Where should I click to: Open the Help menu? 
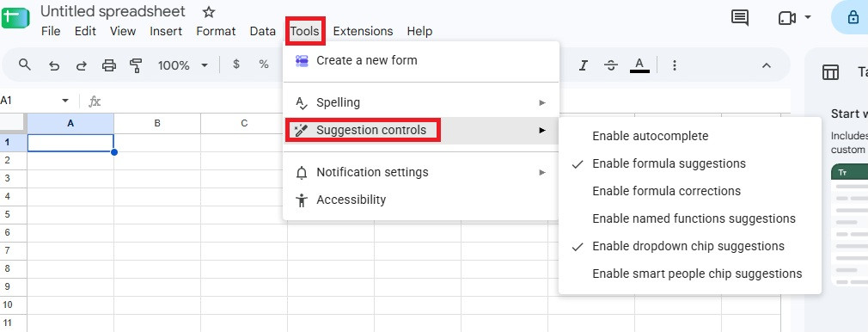click(419, 31)
